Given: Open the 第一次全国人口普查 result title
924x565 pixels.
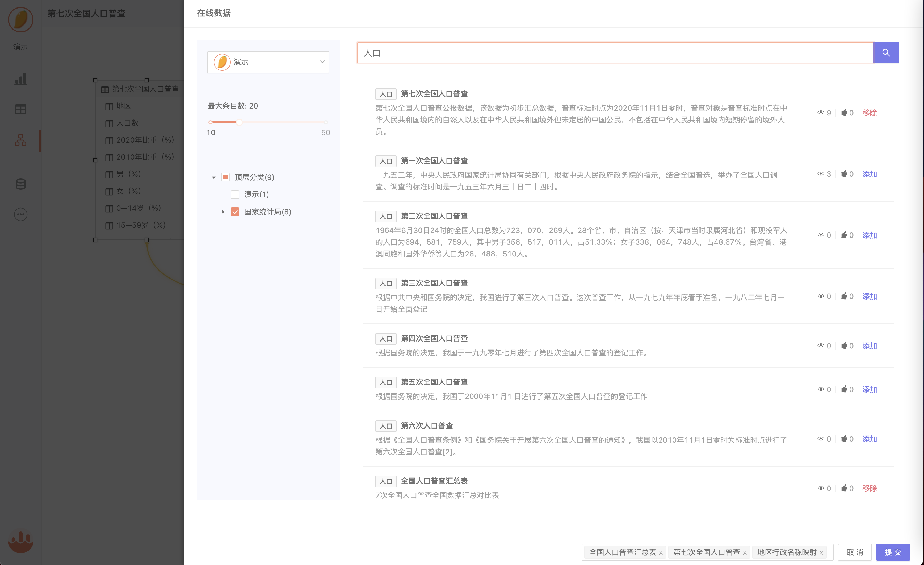Looking at the screenshot, I should tap(434, 161).
